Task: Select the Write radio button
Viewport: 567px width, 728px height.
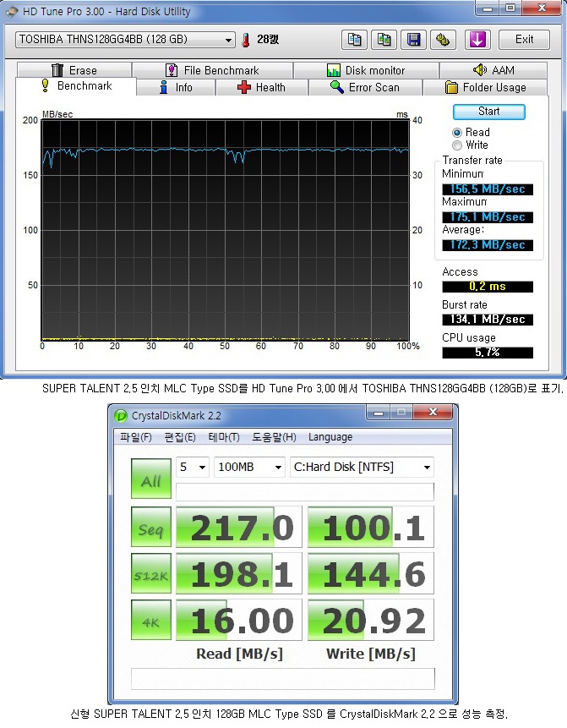Action: point(457,145)
